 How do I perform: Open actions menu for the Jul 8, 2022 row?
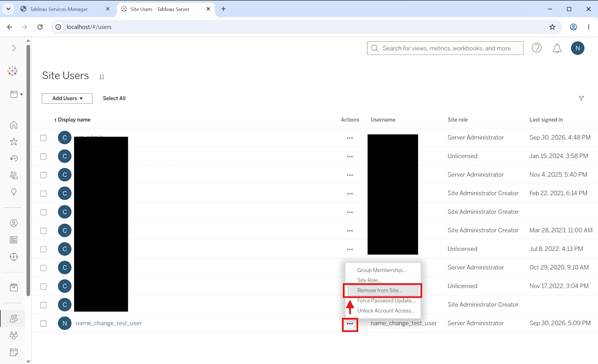(x=350, y=249)
